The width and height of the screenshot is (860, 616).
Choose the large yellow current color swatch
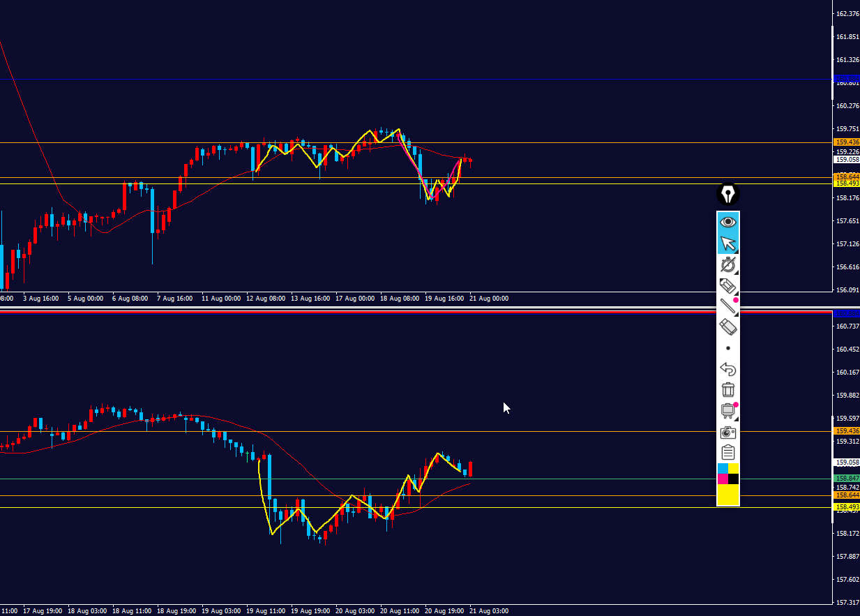coord(728,495)
